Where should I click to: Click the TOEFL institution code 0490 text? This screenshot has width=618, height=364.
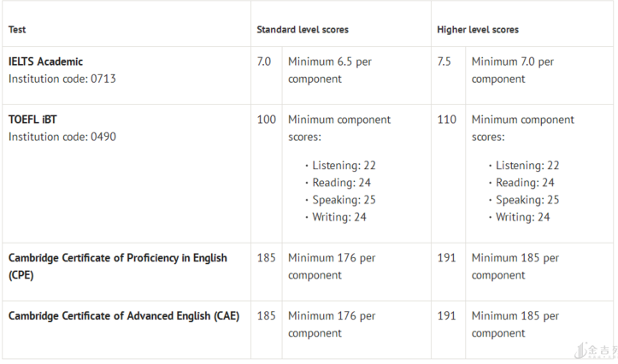pos(62,137)
